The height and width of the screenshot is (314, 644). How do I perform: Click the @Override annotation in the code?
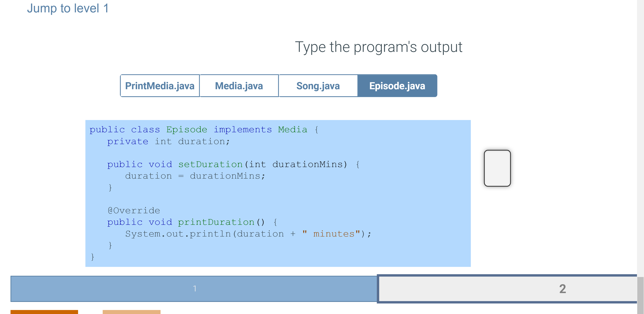pyautogui.click(x=133, y=210)
